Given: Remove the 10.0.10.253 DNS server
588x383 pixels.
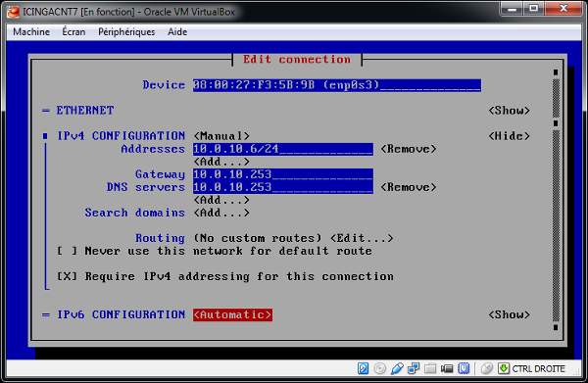Looking at the screenshot, I should pos(409,187).
